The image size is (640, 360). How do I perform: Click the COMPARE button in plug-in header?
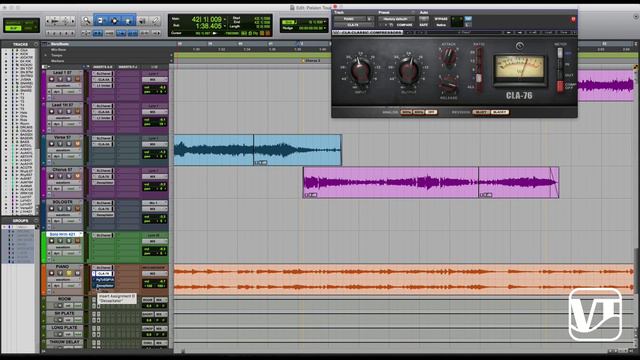pos(404,24)
